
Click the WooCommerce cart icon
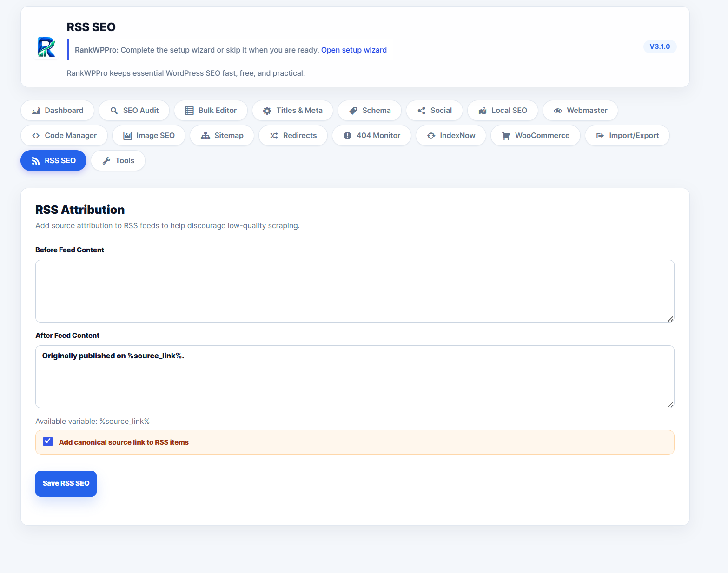506,136
